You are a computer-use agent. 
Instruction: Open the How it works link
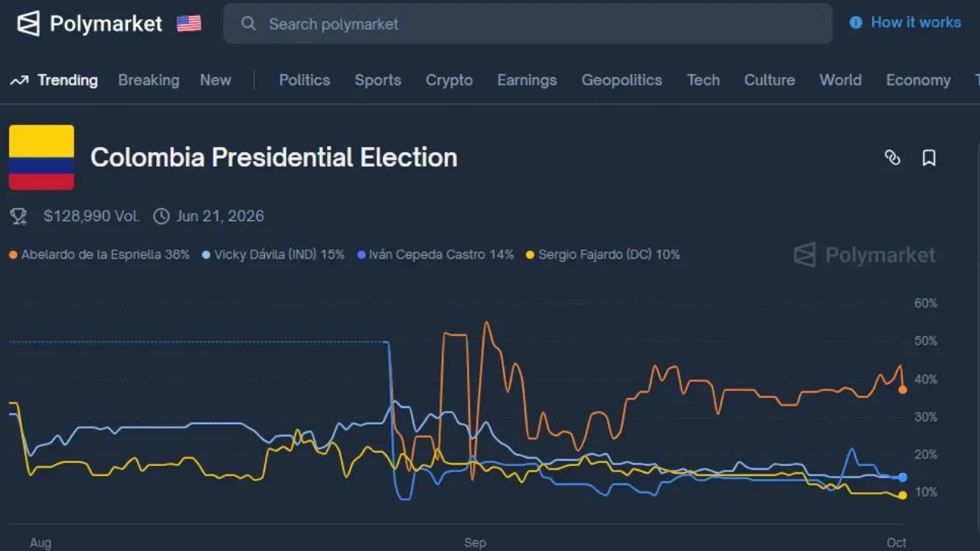tap(916, 23)
